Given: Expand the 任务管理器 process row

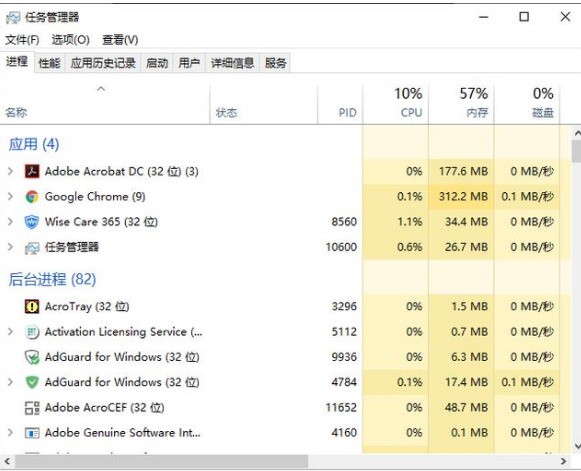Looking at the screenshot, I should pyautogui.click(x=10, y=247).
